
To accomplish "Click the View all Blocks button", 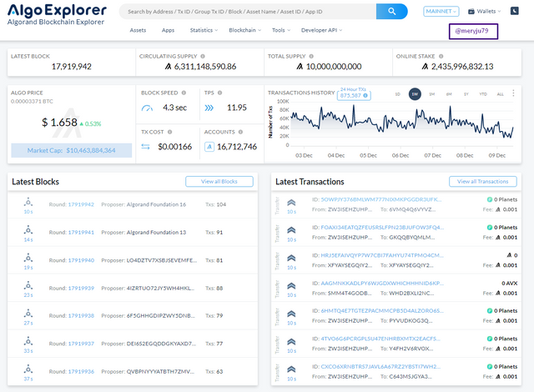I will (219, 181).
